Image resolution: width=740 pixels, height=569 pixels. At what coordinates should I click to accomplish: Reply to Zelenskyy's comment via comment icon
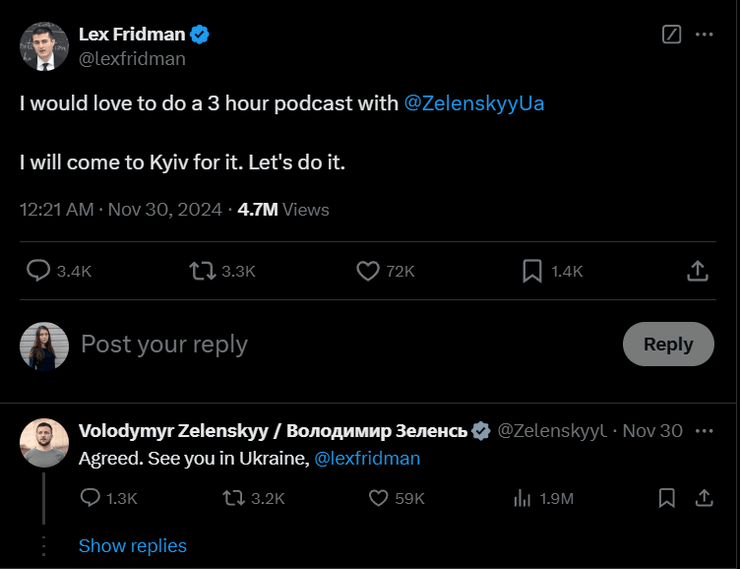coord(90,497)
